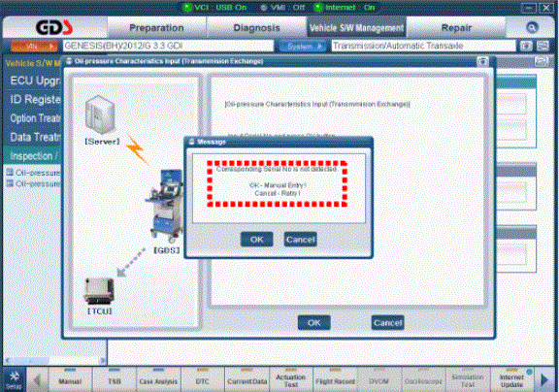This screenshot has width=559, height=392.
Task: Click the Setup icon in bottom bar
Action: click(15, 379)
